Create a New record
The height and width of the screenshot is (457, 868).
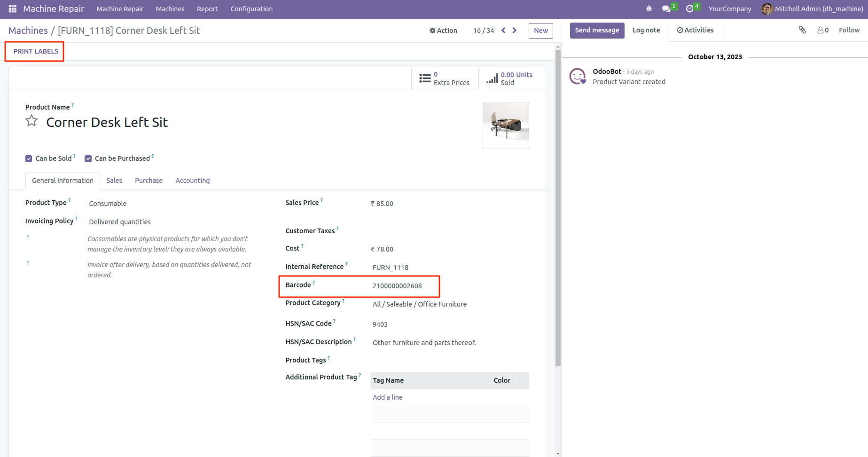click(541, 31)
